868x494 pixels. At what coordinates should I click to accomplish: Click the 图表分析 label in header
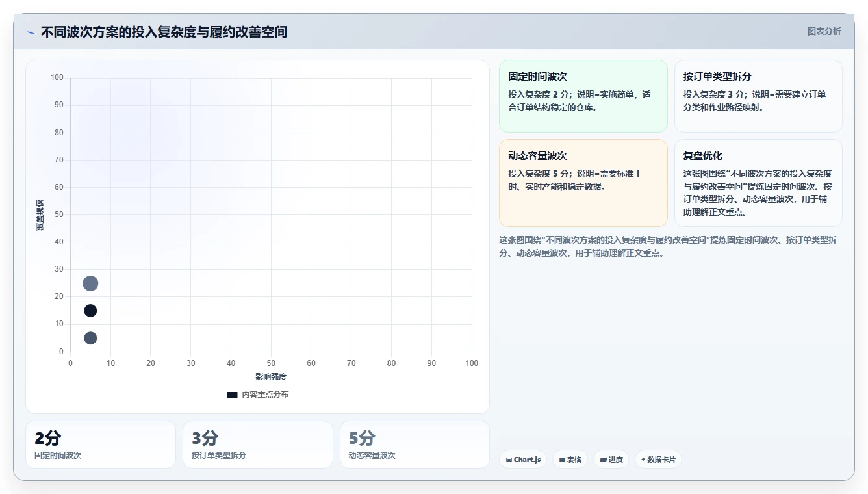(824, 31)
